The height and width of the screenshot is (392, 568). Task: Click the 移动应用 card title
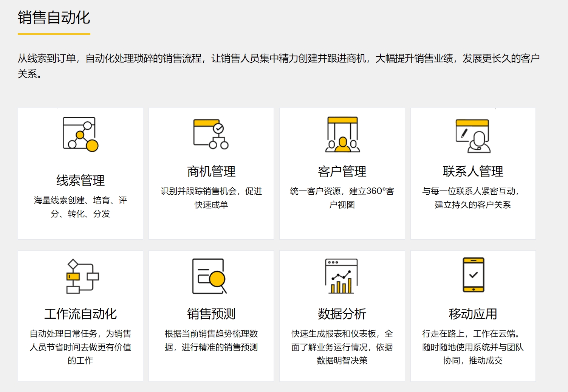pyautogui.click(x=472, y=313)
